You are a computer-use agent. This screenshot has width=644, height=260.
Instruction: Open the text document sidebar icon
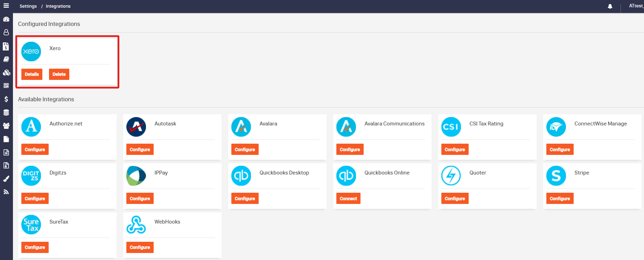(x=6, y=152)
